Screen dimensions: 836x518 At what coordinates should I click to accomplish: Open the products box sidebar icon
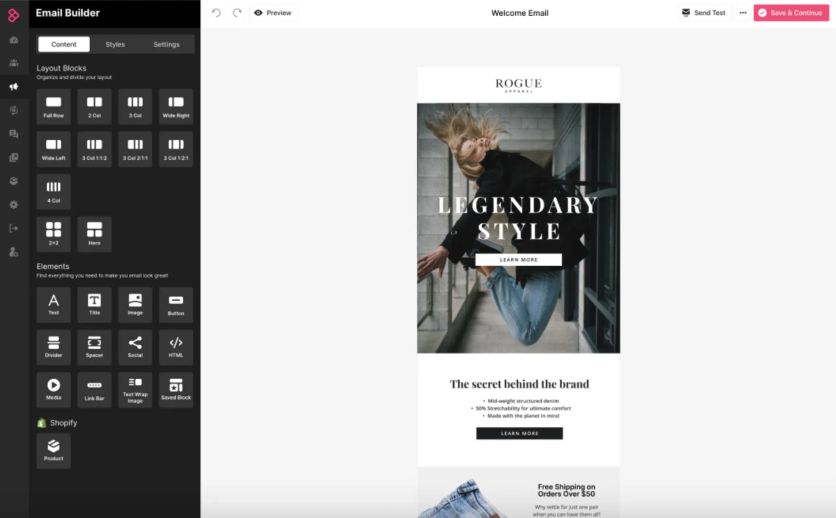tap(14, 181)
